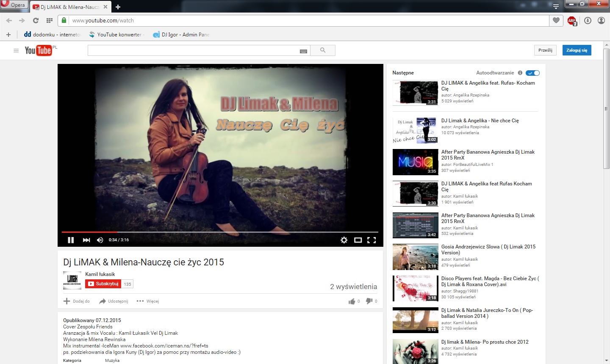Seek on the video progress bar
The width and height of the screenshot is (610, 364).
[x=220, y=232]
